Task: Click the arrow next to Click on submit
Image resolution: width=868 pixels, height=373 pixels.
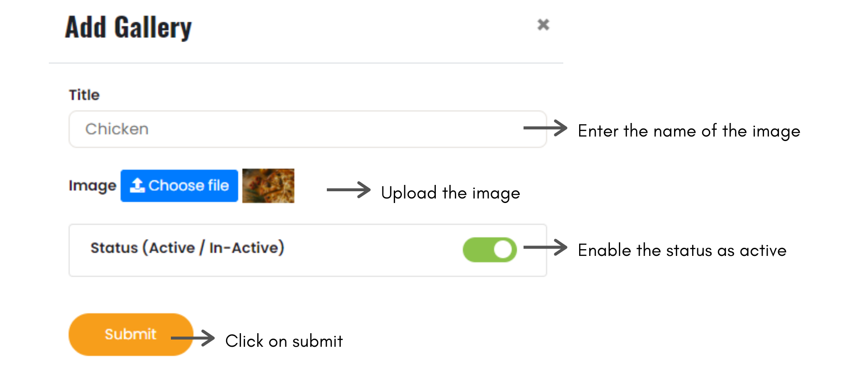Action: [193, 338]
